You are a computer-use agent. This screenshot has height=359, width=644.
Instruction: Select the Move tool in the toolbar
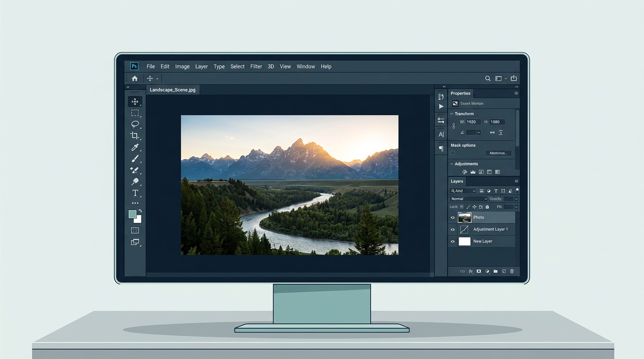pyautogui.click(x=135, y=101)
